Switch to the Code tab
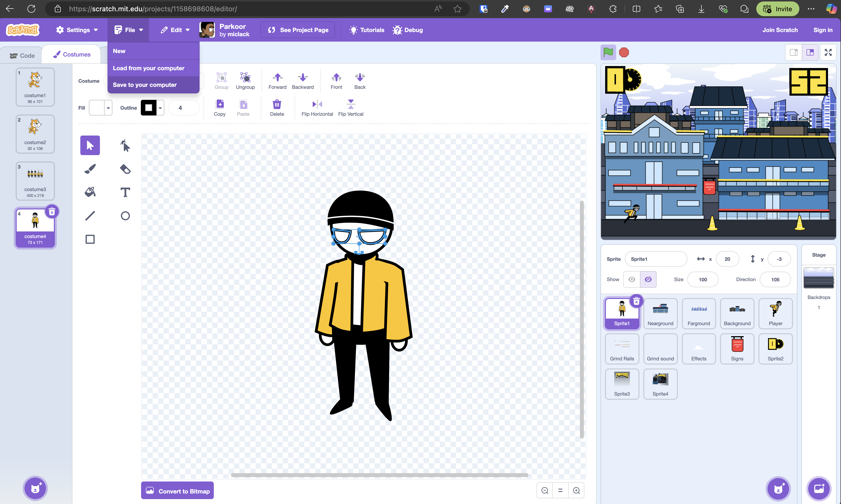The width and height of the screenshot is (841, 504). [x=23, y=55]
